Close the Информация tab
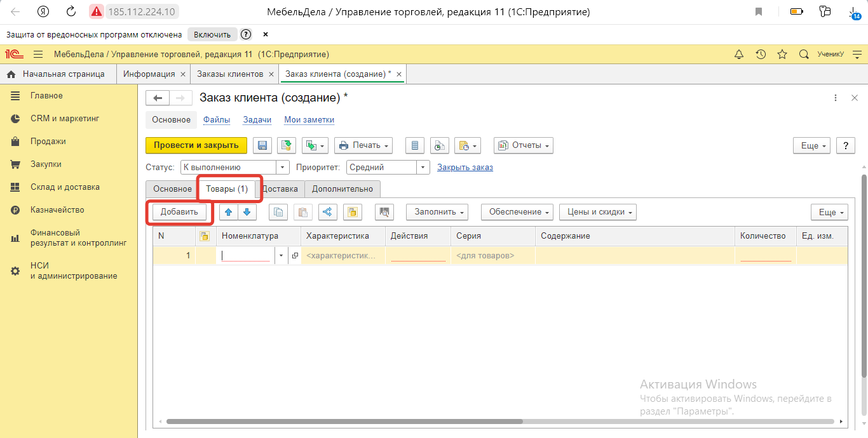 (x=183, y=74)
